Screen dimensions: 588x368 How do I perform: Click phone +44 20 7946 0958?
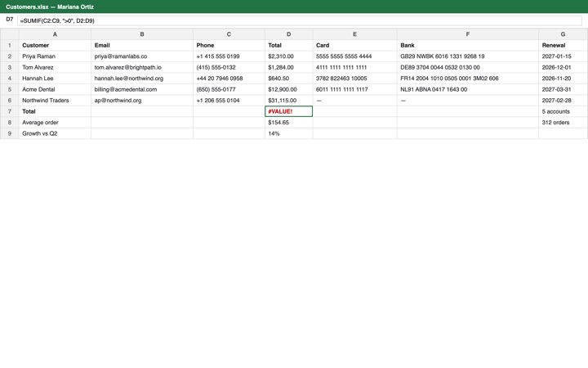[229, 79]
